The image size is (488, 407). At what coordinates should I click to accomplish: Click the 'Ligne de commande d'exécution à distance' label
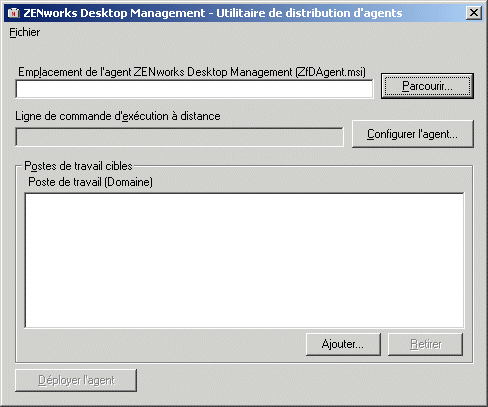118,116
